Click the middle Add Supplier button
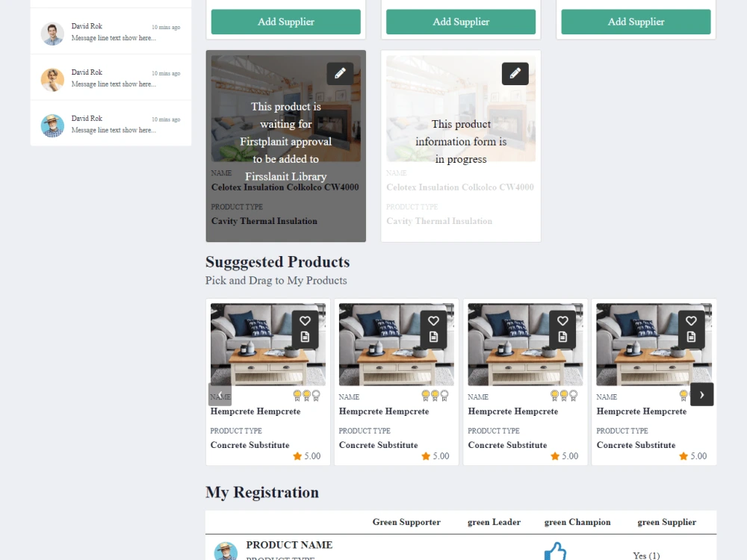This screenshot has height=560, width=747. 461,22
